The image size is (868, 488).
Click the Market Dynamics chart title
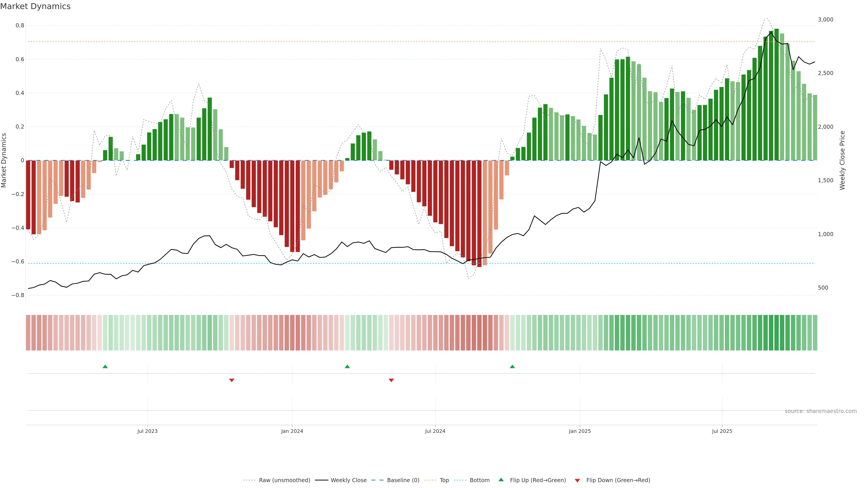pos(35,6)
